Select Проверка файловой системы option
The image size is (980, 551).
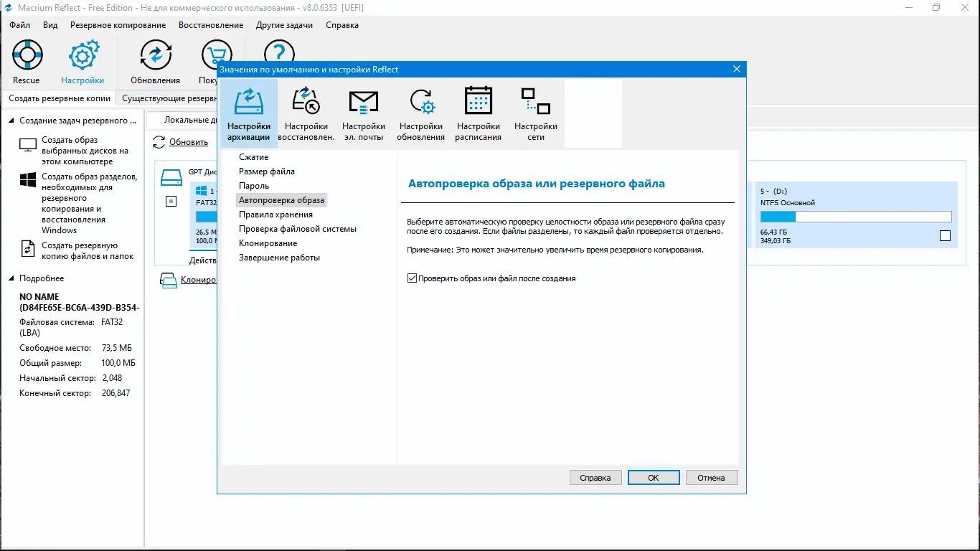298,229
